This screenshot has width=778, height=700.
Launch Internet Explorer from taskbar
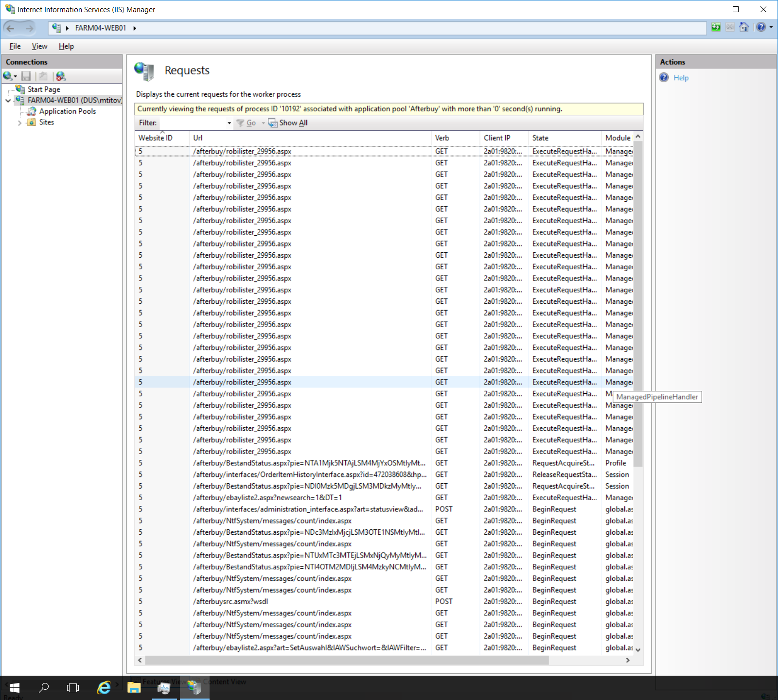[104, 688]
